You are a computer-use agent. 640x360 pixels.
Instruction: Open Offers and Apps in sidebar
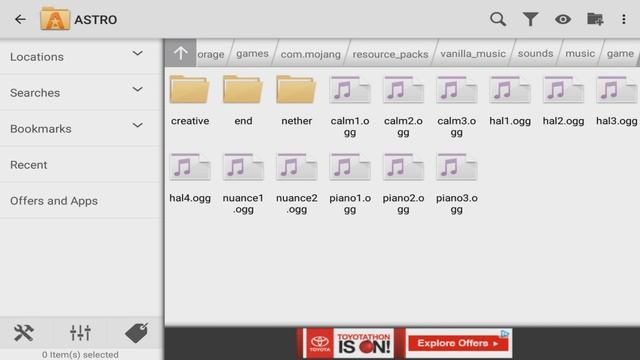point(81,200)
